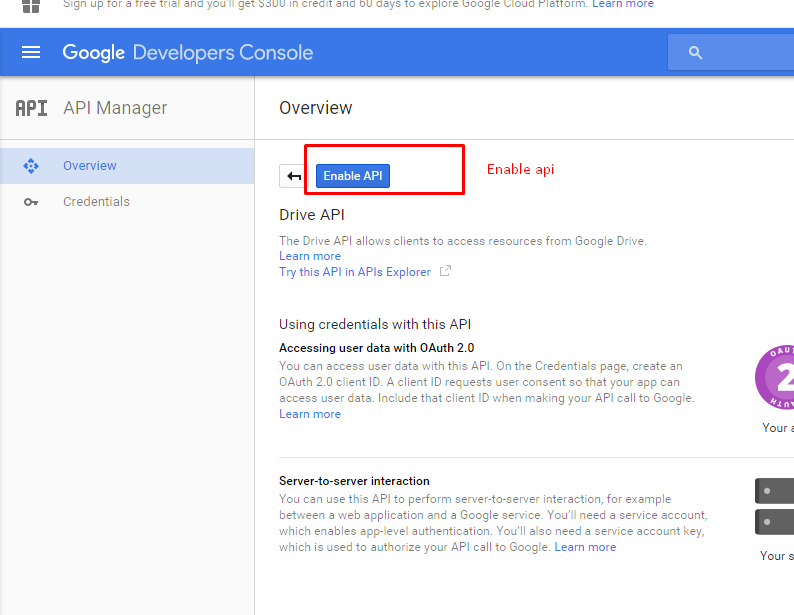Go back using the arrow button
This screenshot has height=615, width=794.
pos(294,176)
